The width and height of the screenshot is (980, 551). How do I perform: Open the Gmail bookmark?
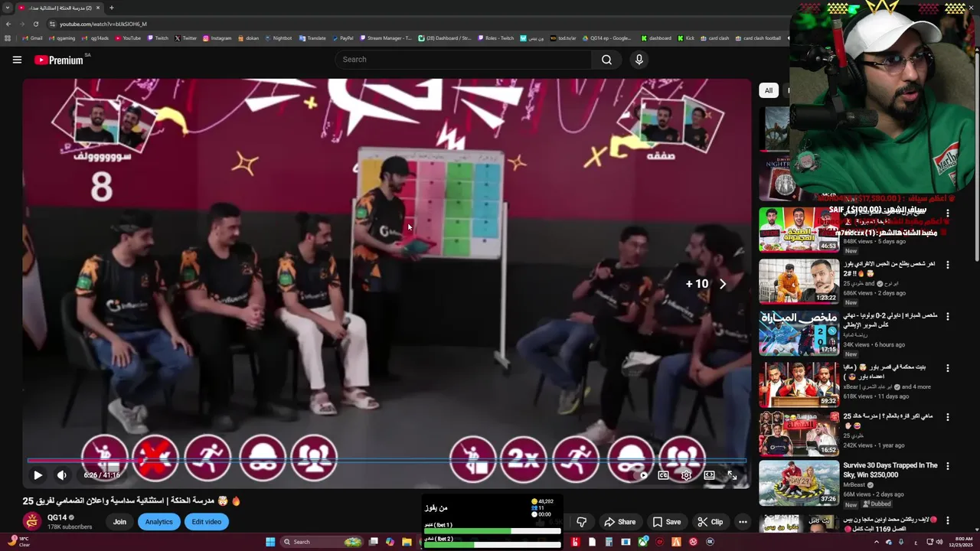(x=32, y=37)
